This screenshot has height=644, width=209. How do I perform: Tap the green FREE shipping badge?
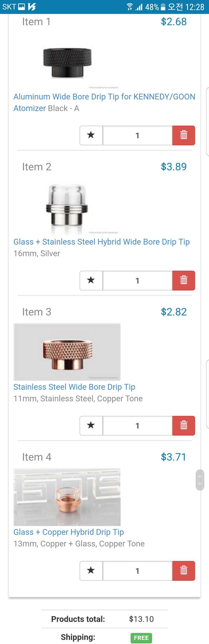pyautogui.click(x=141, y=638)
